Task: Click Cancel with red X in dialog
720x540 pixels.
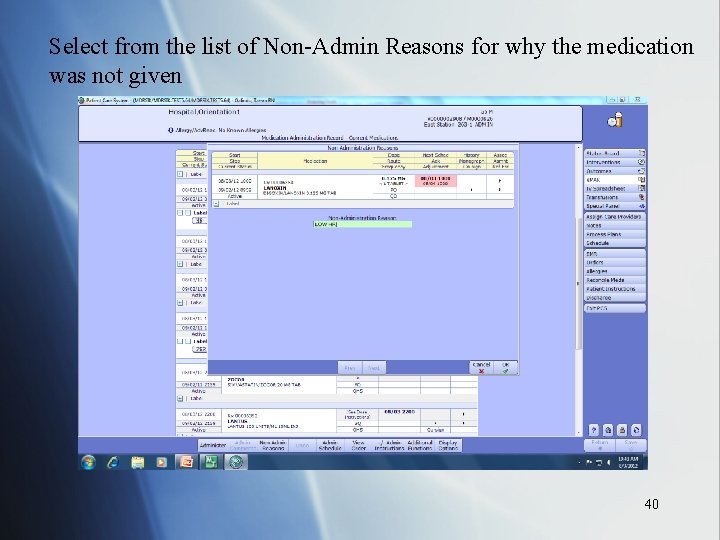Action: tap(481, 367)
